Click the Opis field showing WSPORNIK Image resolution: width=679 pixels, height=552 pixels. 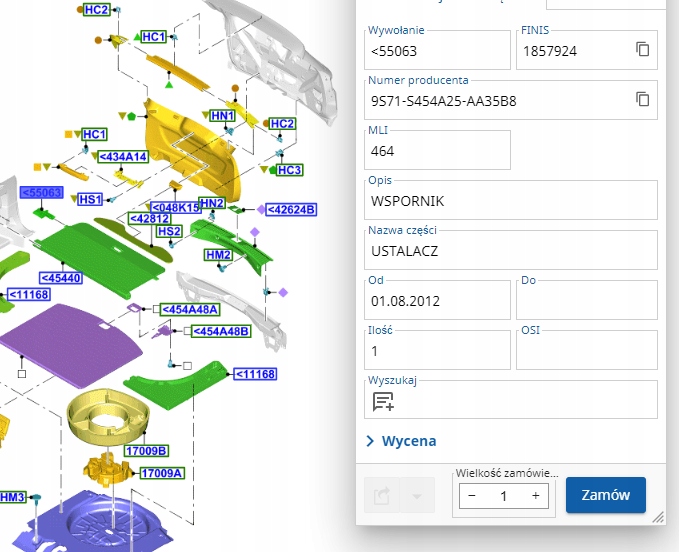511,201
